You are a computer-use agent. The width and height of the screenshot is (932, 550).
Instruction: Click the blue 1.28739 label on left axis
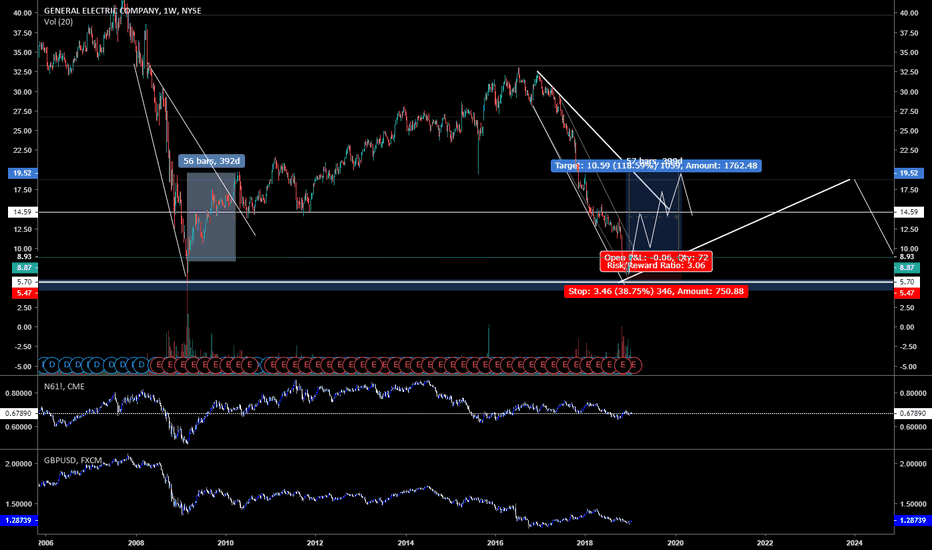pos(18,520)
